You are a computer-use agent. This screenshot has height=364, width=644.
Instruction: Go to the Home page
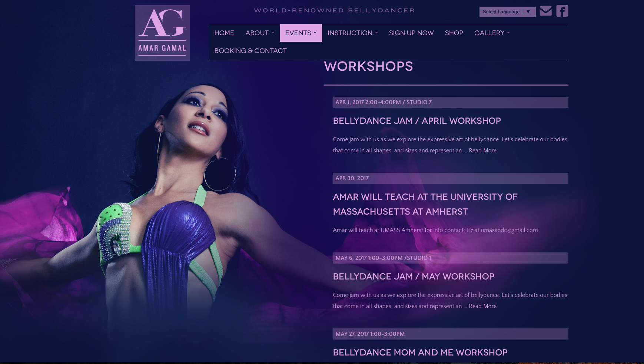(x=224, y=33)
